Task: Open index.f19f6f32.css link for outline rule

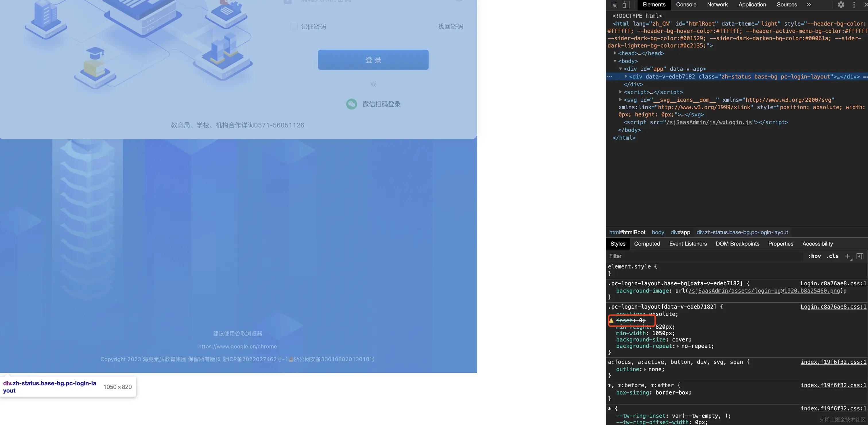Action: (833, 362)
